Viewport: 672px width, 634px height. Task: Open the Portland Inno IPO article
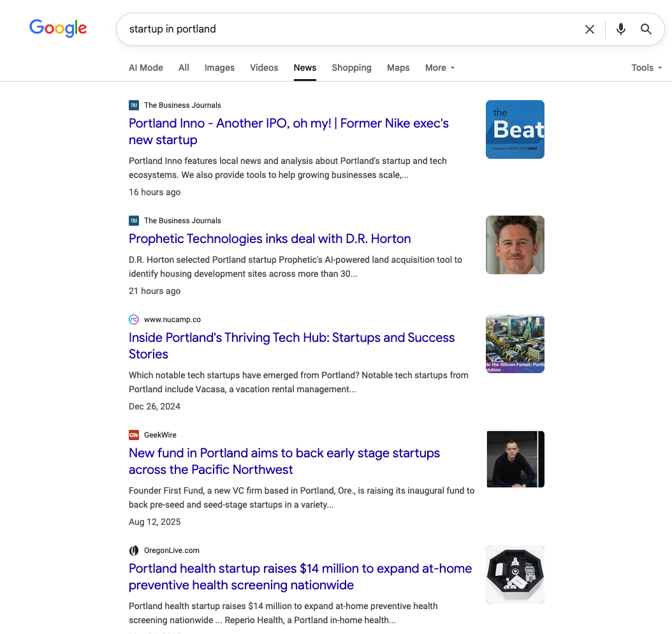point(288,131)
